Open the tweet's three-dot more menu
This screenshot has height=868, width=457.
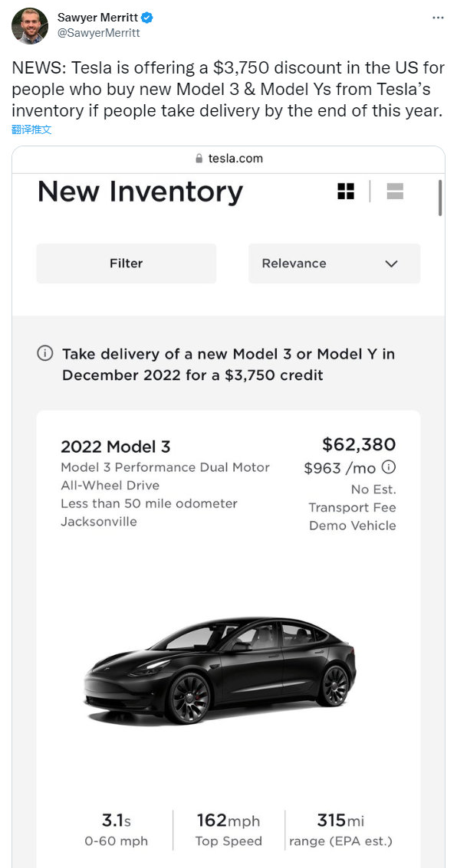[438, 18]
